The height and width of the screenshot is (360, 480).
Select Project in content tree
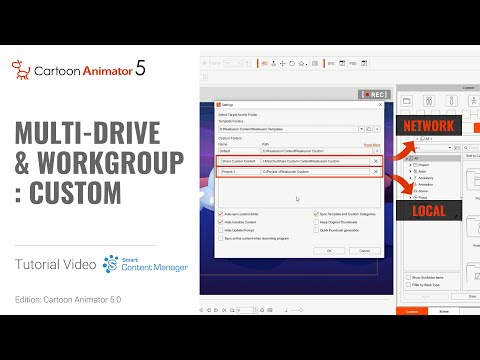pos(424,165)
